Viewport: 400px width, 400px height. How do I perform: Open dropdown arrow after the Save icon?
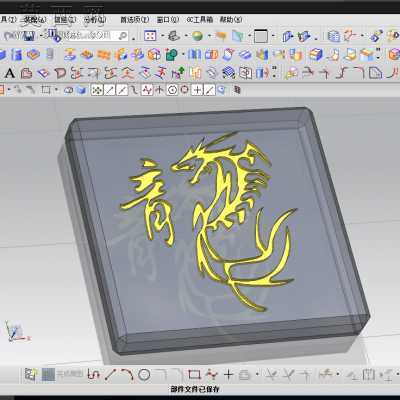[41, 36]
